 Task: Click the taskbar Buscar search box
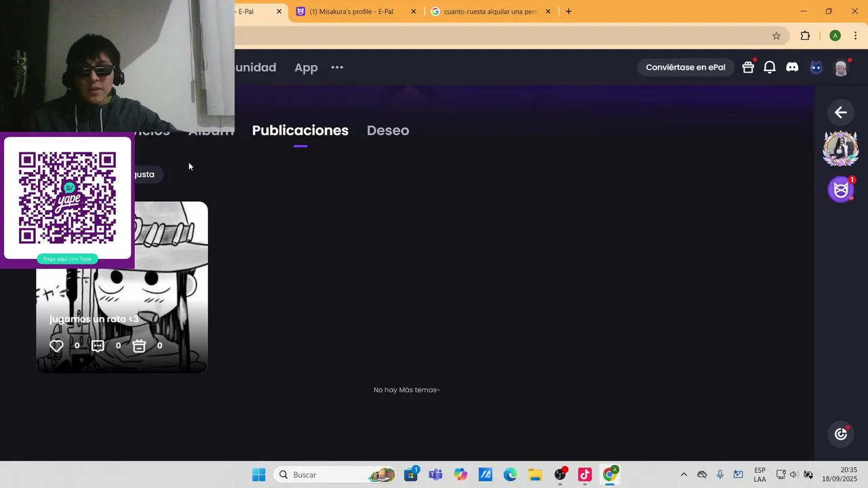[x=336, y=474]
